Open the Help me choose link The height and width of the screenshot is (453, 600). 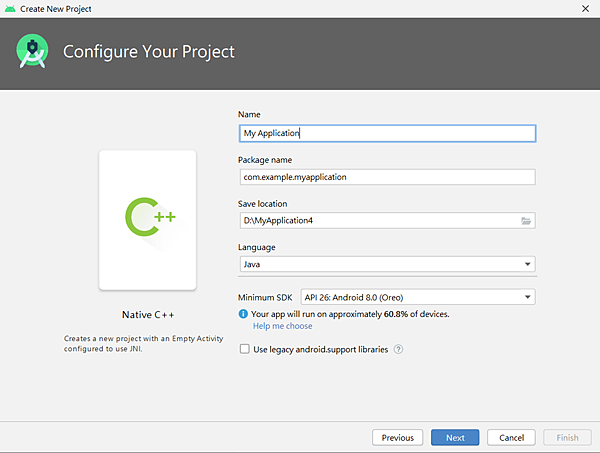[x=282, y=326]
